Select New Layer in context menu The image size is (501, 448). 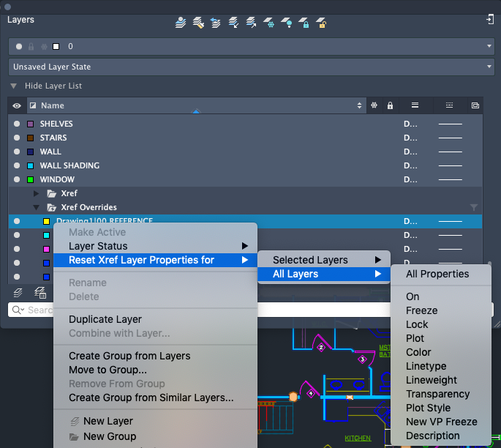tap(155, 421)
